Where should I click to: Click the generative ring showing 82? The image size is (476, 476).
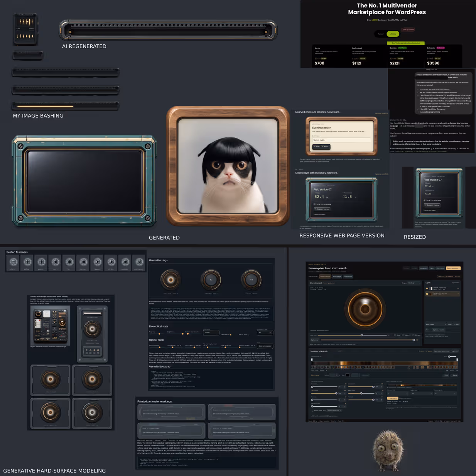click(211, 280)
